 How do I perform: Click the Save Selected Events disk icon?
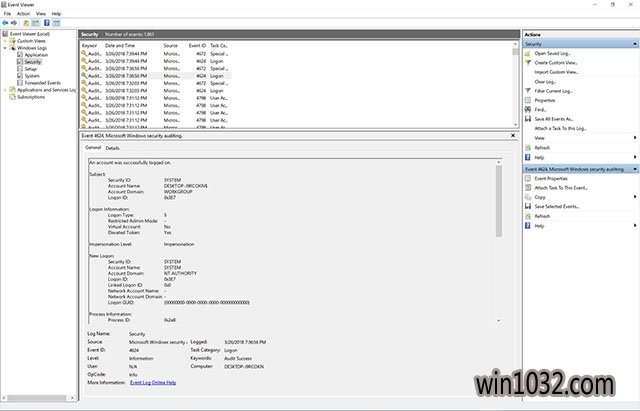[x=528, y=206]
